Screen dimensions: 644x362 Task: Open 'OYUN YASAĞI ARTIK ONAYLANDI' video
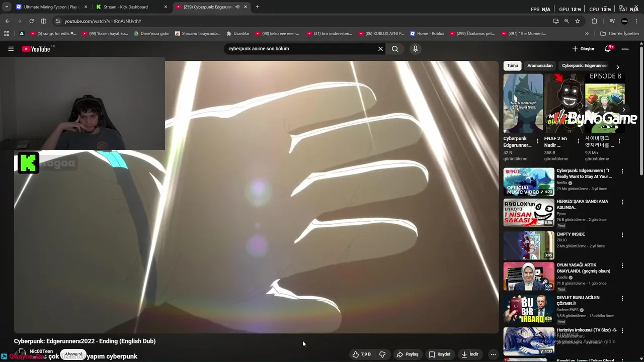tap(583, 268)
